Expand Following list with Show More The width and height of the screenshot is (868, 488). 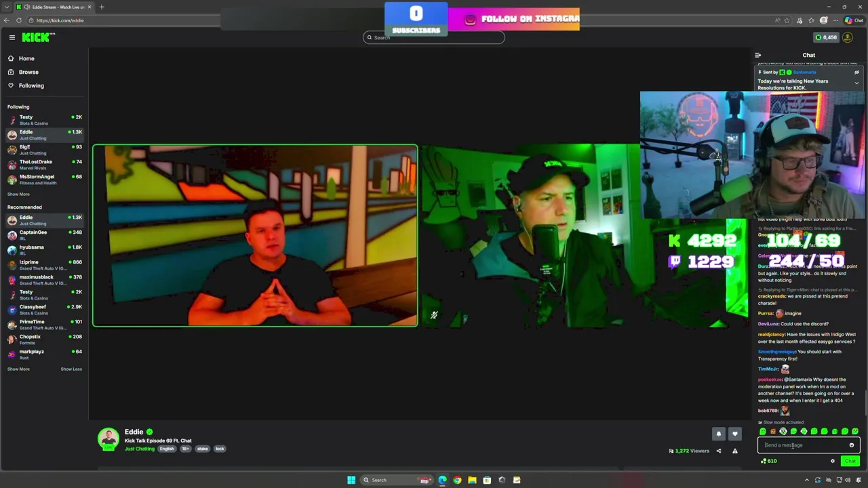click(18, 194)
